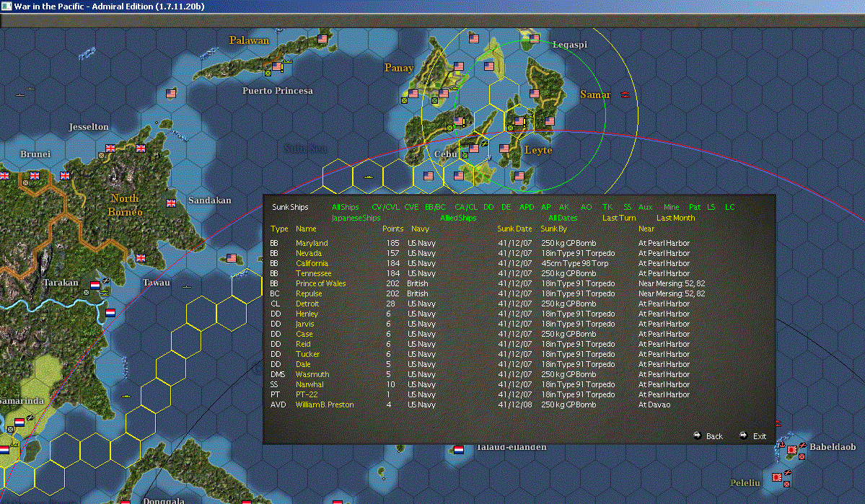The height and width of the screenshot is (504, 865).
Task: Click the application icon in title bar
Action: click(x=6, y=6)
